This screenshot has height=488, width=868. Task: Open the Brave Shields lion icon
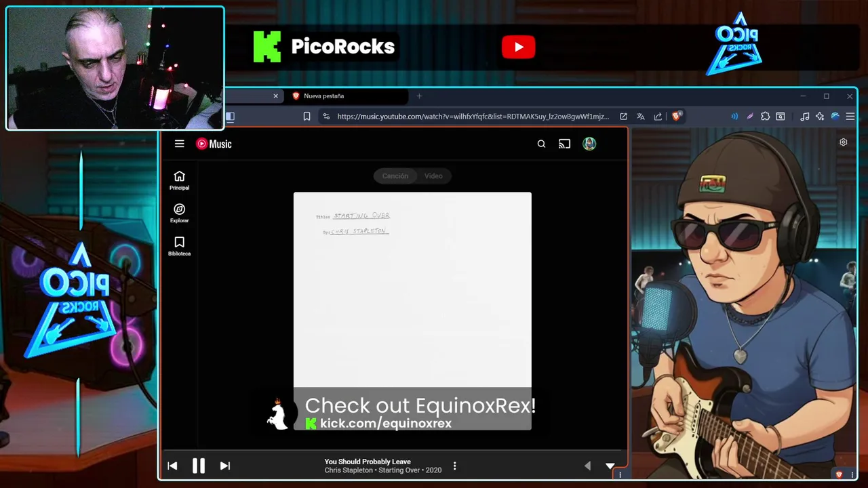676,117
